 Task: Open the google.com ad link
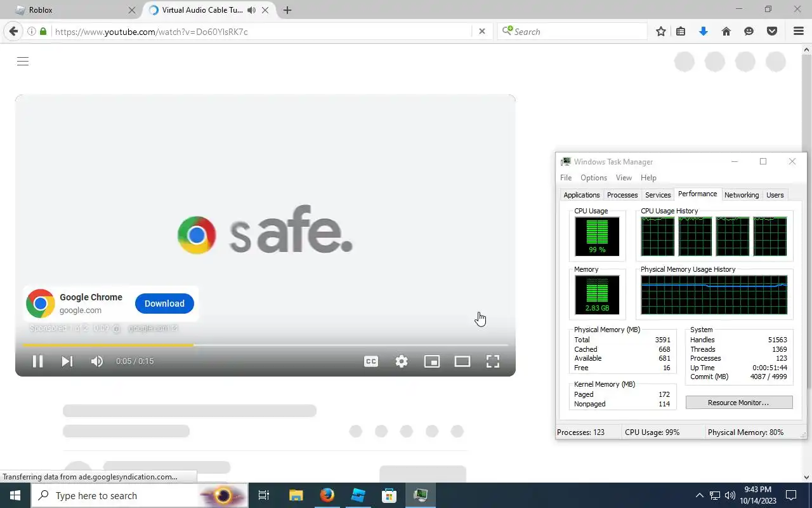[x=153, y=328]
